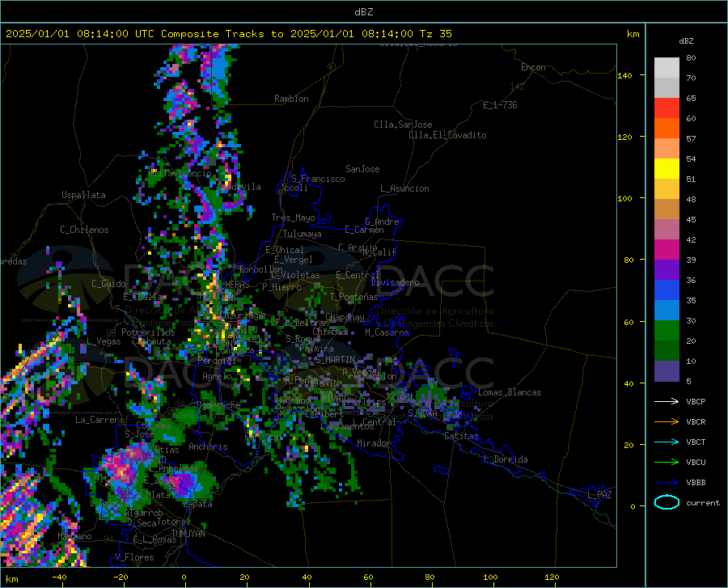The image size is (728, 588).
Task: Select the green 20 dBZ color swatch
Action: pyautogui.click(x=667, y=331)
